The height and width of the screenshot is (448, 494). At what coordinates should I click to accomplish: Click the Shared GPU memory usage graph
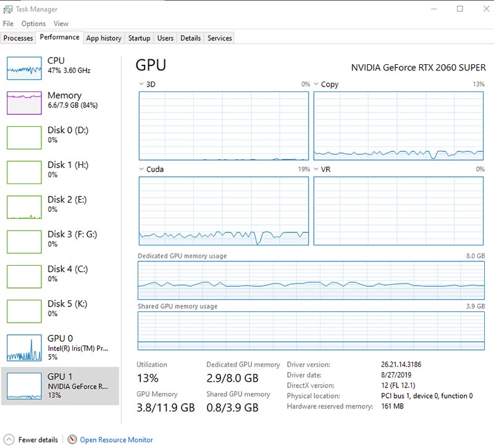coord(311,331)
